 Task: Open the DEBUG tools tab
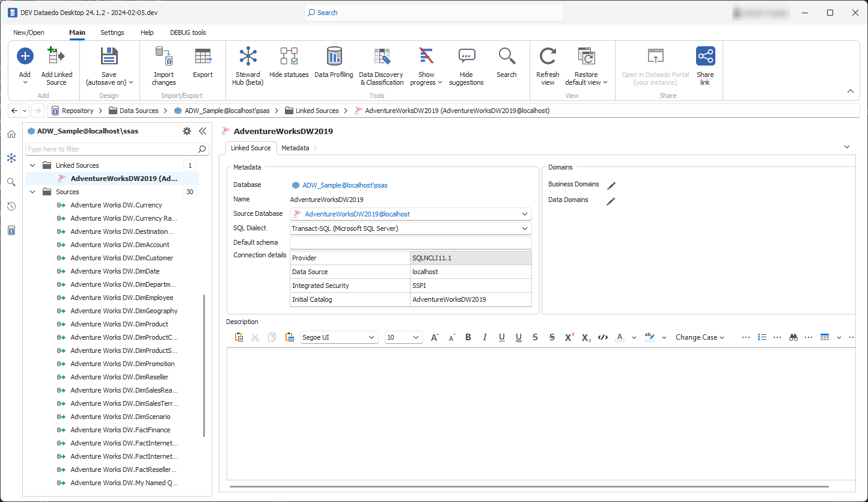pos(188,32)
